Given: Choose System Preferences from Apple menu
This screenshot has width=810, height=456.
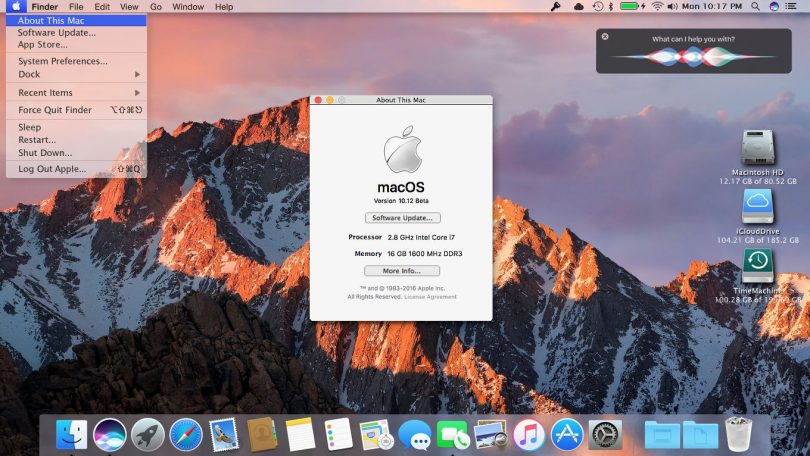Looking at the screenshot, I should click(62, 61).
